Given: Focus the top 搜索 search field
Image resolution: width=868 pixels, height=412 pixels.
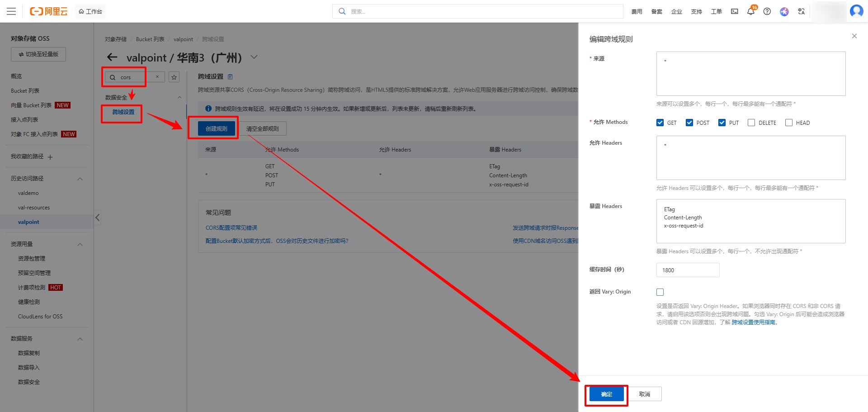Looking at the screenshot, I should 478,11.
